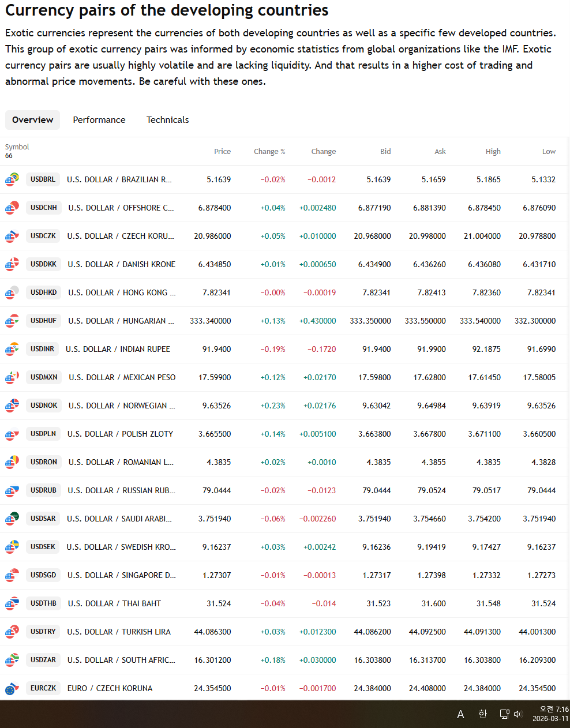Image resolution: width=570 pixels, height=728 pixels.
Task: Click 'U.S. DOLLAR / INDIAN RUPEE' description
Action: click(118, 349)
